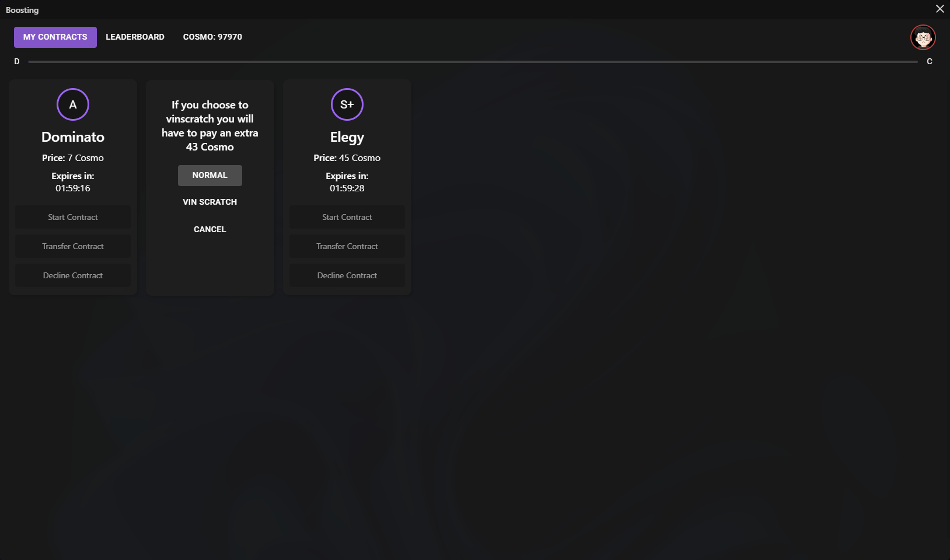Image resolution: width=950 pixels, height=560 pixels.
Task: Start the Elegy contract
Action: (x=347, y=217)
